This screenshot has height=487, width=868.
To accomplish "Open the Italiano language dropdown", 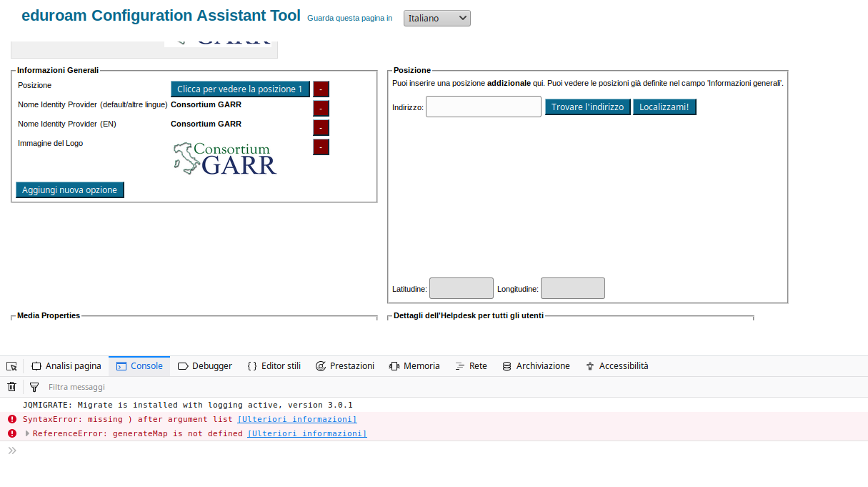I will click(437, 18).
